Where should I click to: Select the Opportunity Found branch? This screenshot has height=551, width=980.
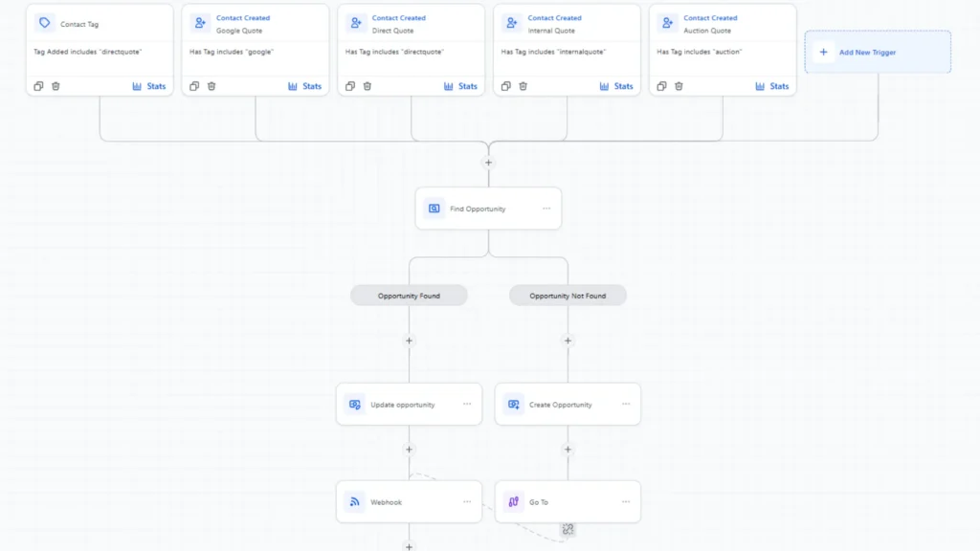pyautogui.click(x=409, y=296)
